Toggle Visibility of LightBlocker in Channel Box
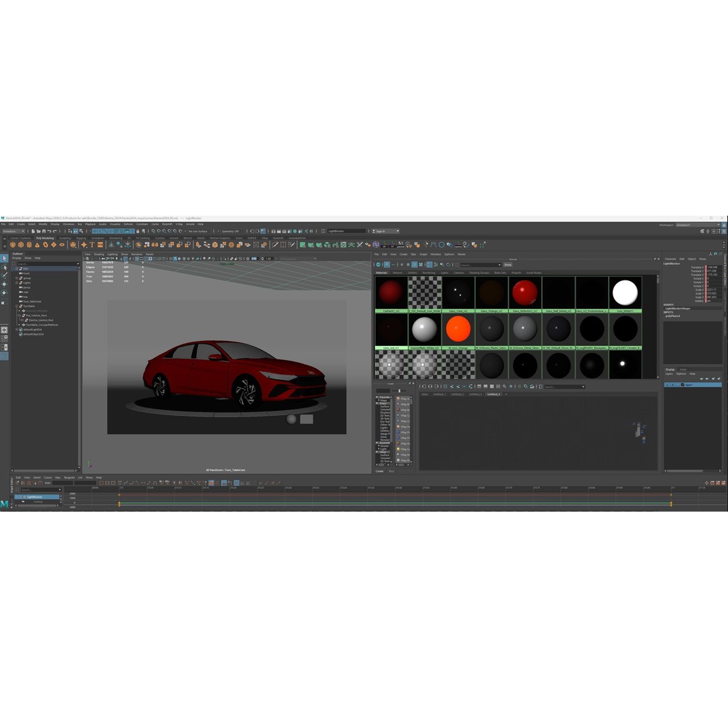This screenshot has height=728, width=728. pos(708,301)
